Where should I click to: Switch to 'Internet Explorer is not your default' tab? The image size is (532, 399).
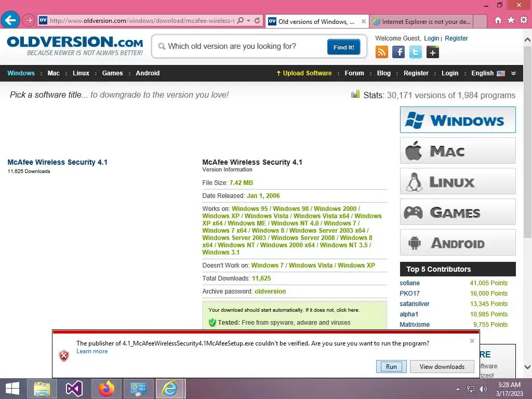(x=422, y=22)
